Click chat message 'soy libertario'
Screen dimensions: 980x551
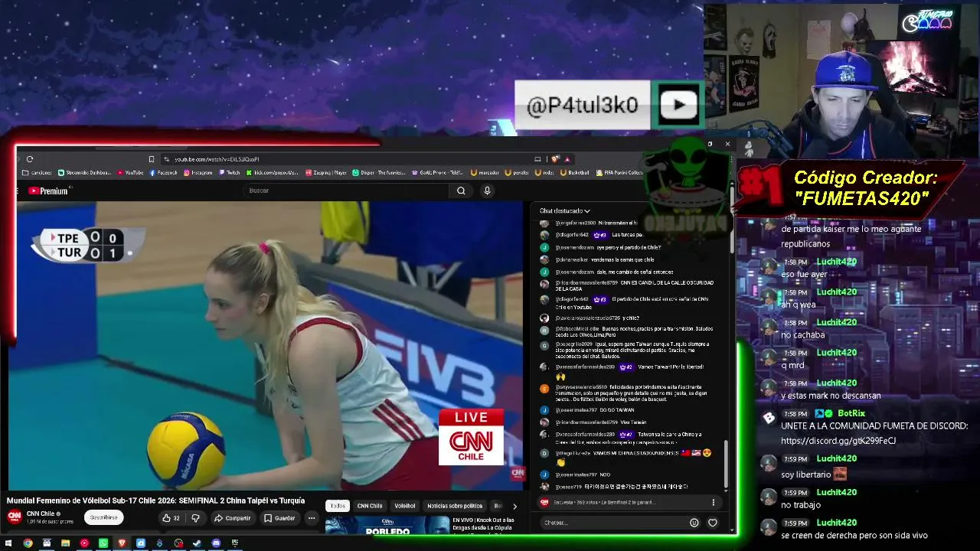point(805,474)
